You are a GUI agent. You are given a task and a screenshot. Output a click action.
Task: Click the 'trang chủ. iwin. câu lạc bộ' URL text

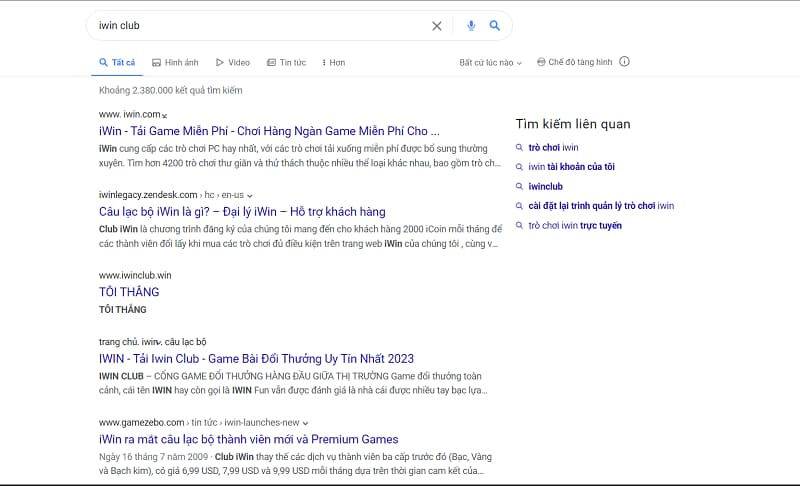click(153, 342)
